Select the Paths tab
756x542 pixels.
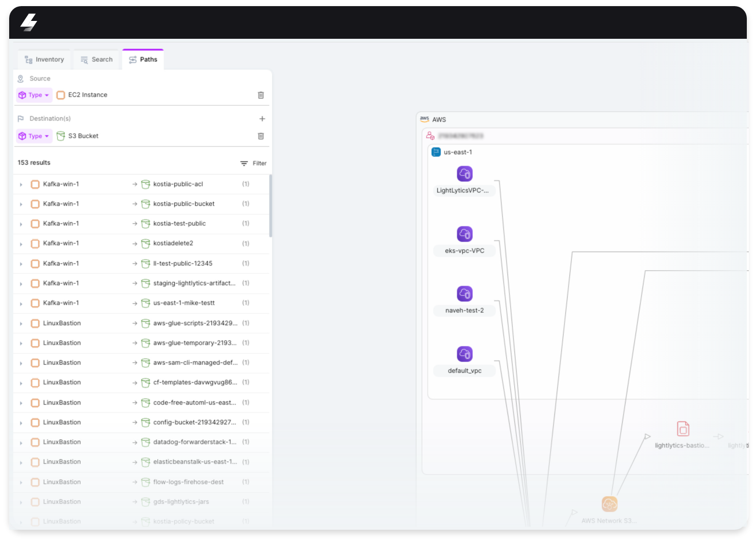(143, 60)
